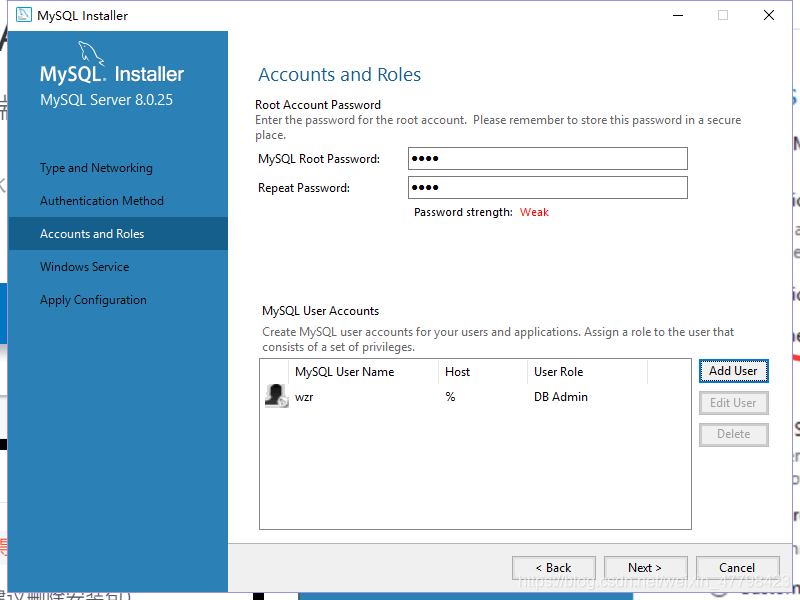Click the Add User button
Viewport: 800px width, 600px height.
733,371
